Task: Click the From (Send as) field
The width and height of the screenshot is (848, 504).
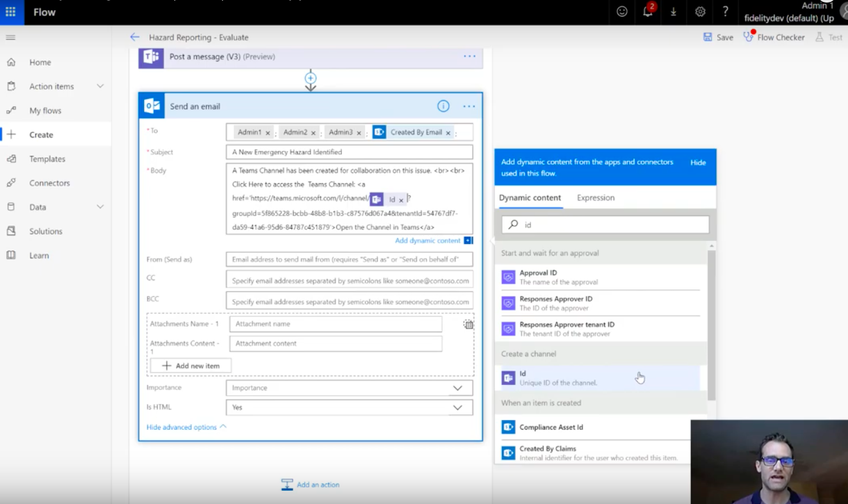Action: click(349, 259)
